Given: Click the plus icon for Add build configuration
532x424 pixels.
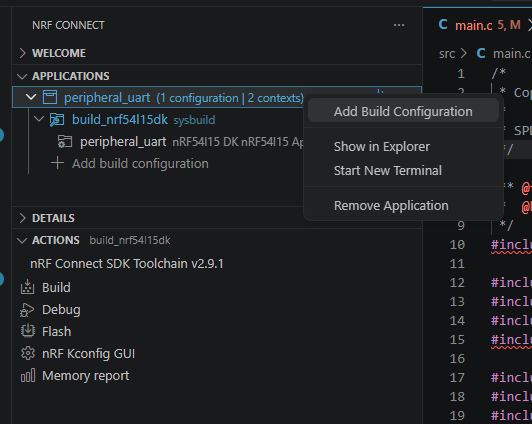Looking at the screenshot, I should click(57, 163).
